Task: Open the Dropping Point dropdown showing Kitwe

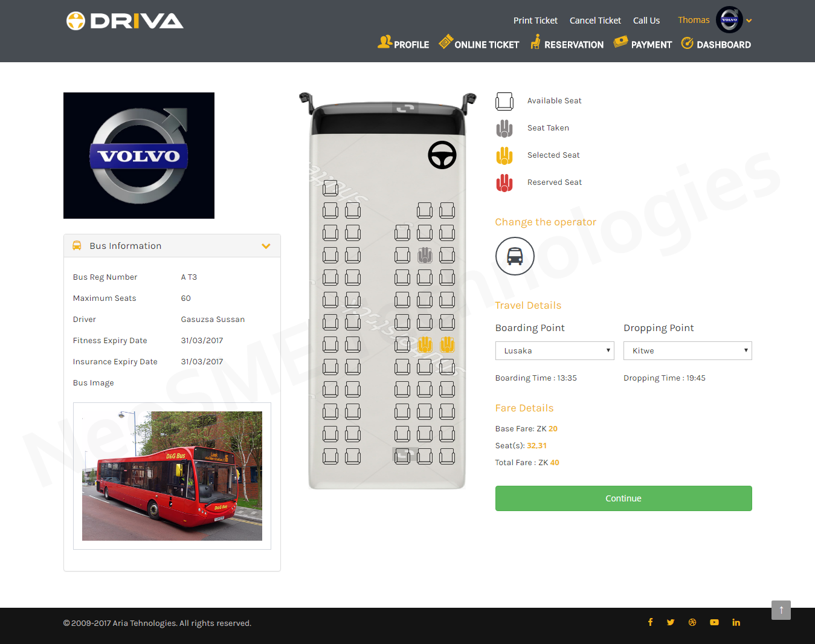Action: coord(687,350)
